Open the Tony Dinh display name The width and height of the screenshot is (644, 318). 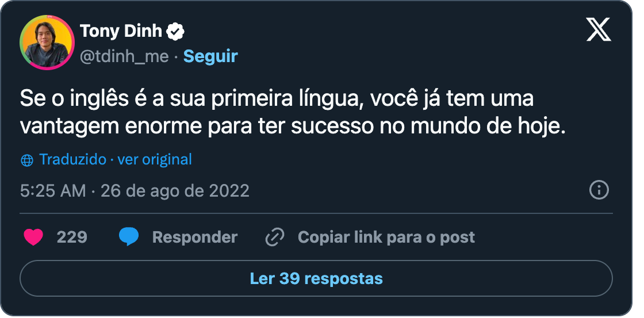click(x=121, y=31)
